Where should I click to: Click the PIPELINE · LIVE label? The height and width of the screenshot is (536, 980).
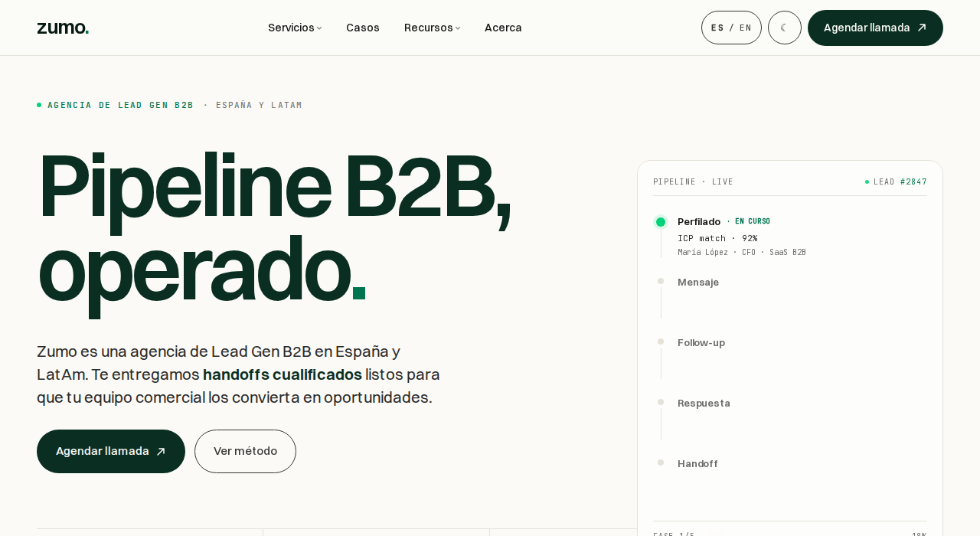pyautogui.click(x=693, y=182)
